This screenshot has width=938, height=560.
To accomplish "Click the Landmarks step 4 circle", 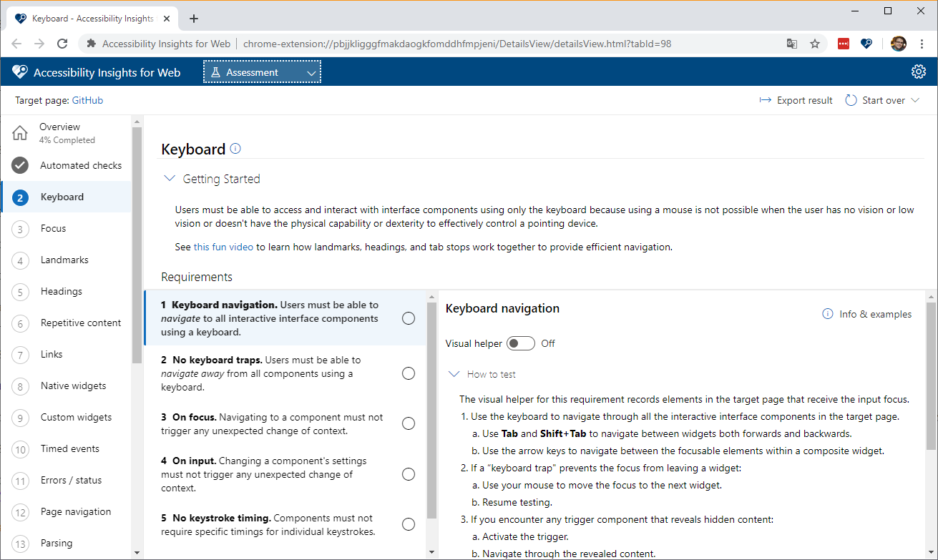I will coord(20,260).
